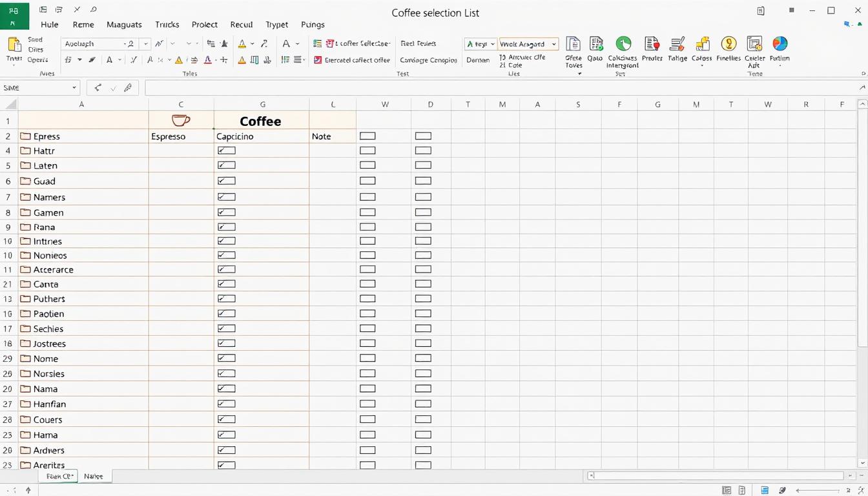Click the ribbon display options icon in title bar

761,10
